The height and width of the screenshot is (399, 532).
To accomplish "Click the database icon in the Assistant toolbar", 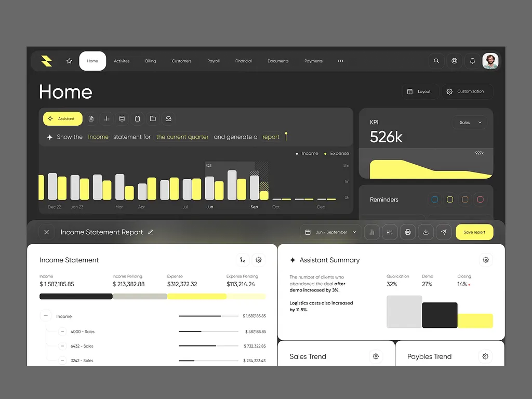I will [x=122, y=118].
